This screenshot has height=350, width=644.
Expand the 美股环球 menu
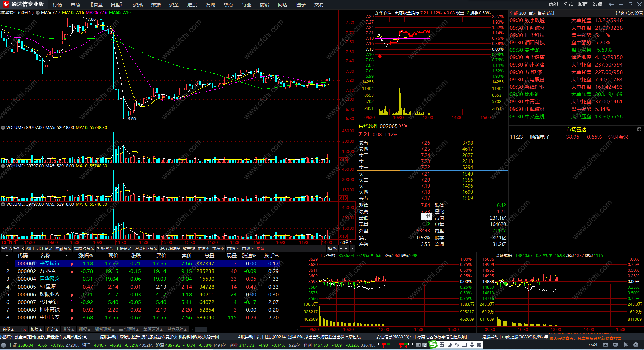153,330
